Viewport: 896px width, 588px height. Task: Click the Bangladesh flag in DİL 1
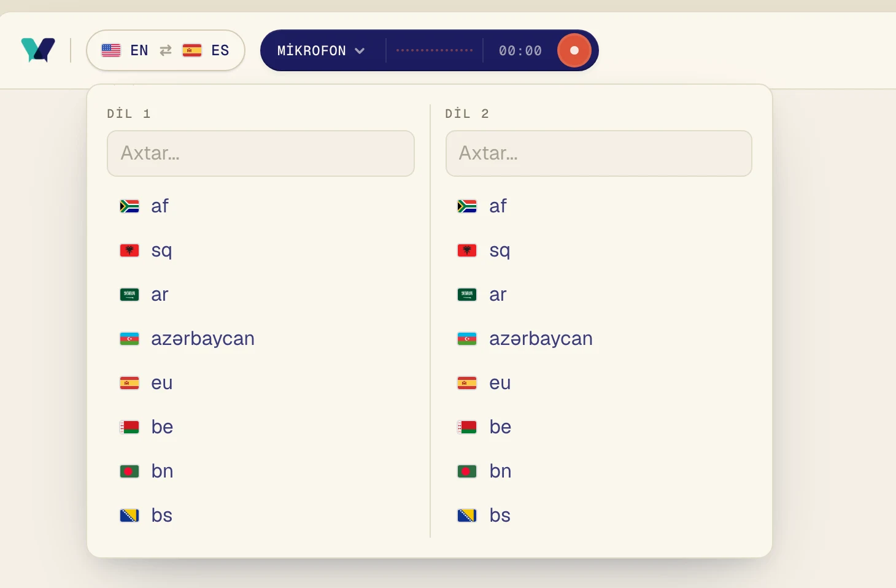point(129,471)
